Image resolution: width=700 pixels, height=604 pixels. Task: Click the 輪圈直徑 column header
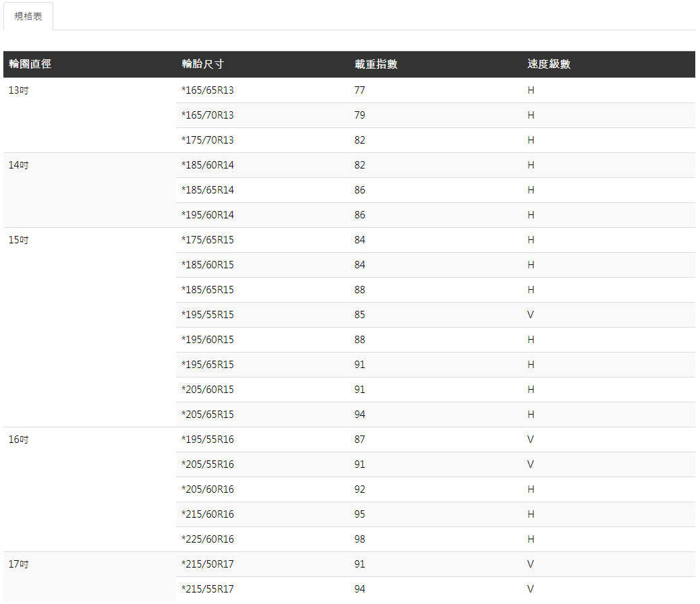pos(30,64)
